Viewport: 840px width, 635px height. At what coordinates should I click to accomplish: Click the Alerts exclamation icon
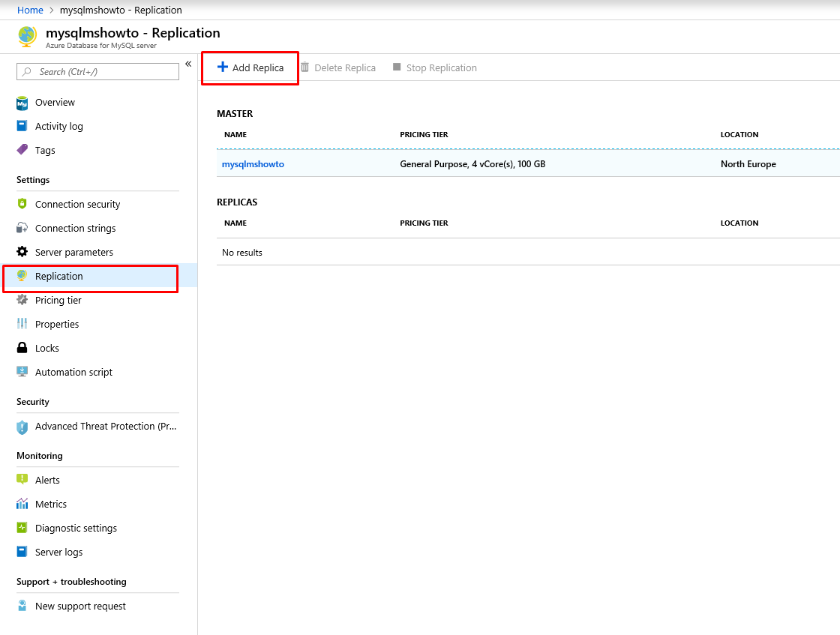22,479
